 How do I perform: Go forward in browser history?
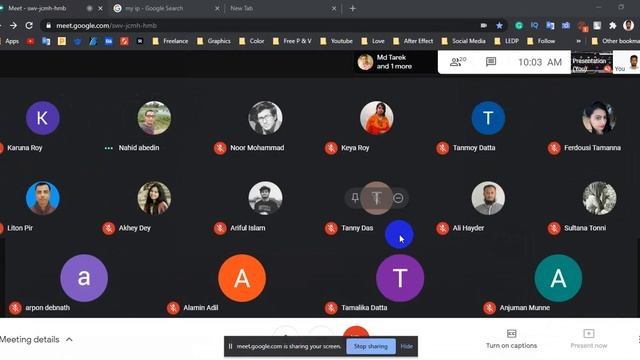pos(13,25)
